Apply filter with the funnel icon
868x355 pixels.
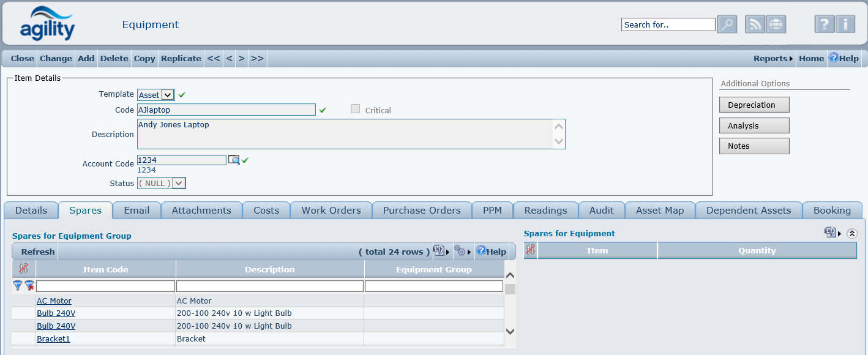coord(18,286)
